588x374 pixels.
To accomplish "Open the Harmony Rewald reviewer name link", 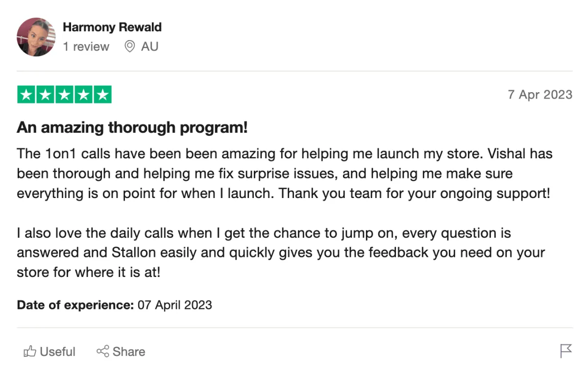I will tap(112, 27).
